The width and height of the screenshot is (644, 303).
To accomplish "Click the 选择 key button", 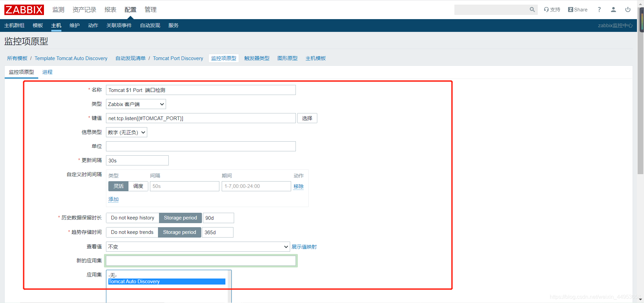I will coord(307,118).
